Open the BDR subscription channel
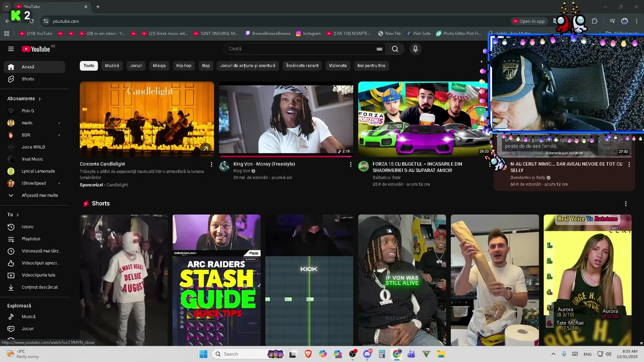644x362 pixels. pos(35,135)
